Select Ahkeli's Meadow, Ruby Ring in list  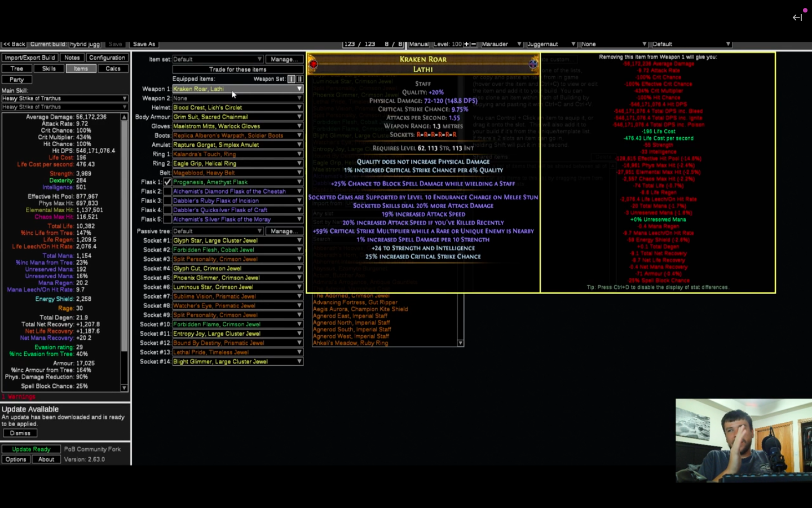351,343
